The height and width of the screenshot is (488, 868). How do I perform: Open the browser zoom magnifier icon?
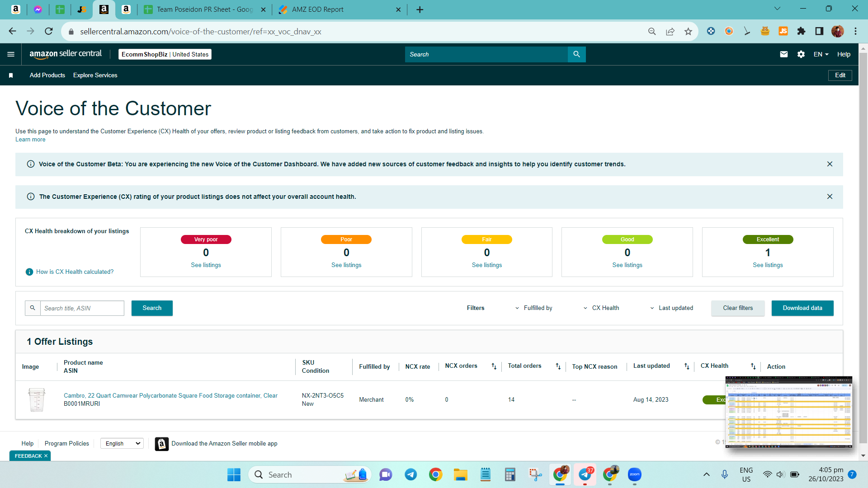click(652, 31)
